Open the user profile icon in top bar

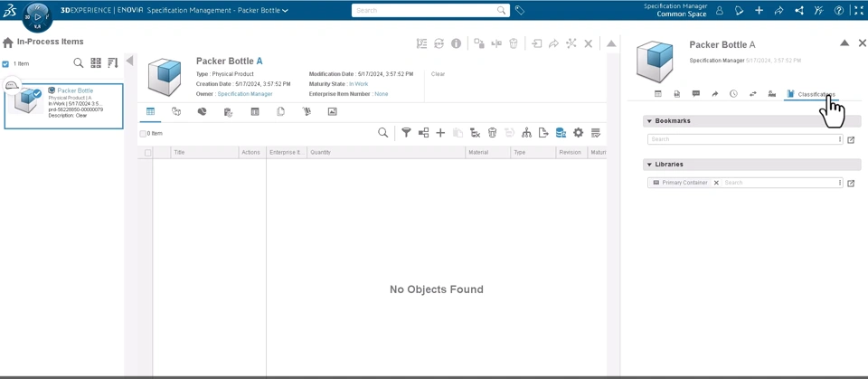720,10
